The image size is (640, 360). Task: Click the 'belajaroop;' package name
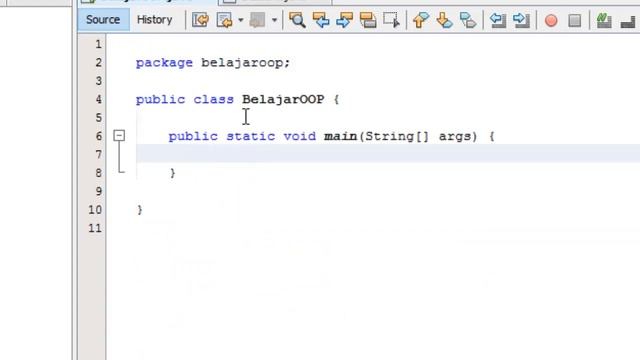click(x=246, y=63)
